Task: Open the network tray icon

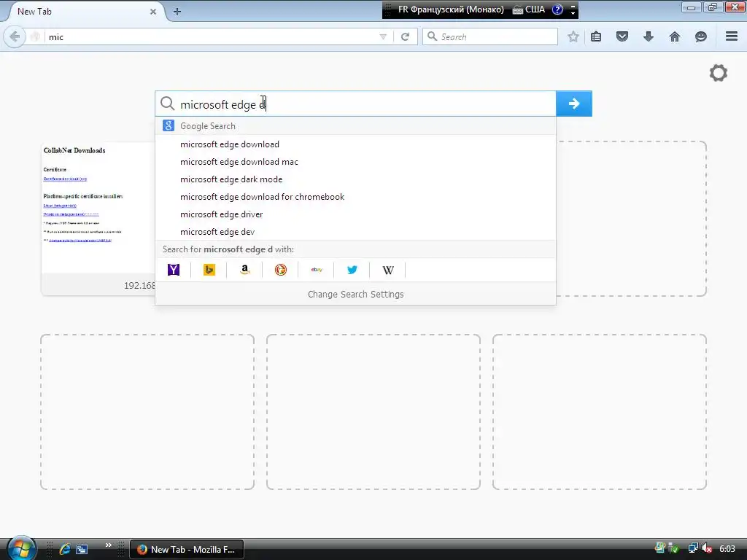Action: click(693, 548)
